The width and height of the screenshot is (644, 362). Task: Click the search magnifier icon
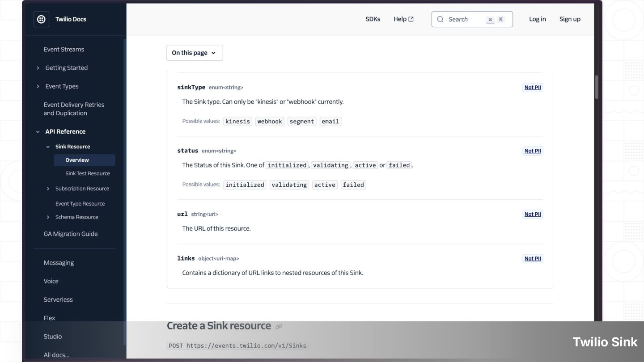(x=441, y=19)
